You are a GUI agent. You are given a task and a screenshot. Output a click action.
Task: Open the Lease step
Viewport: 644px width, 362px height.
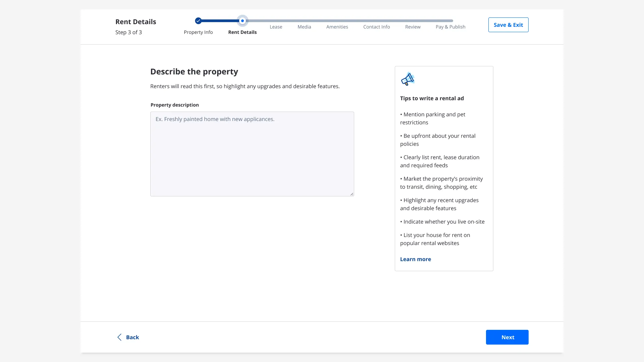(276, 27)
